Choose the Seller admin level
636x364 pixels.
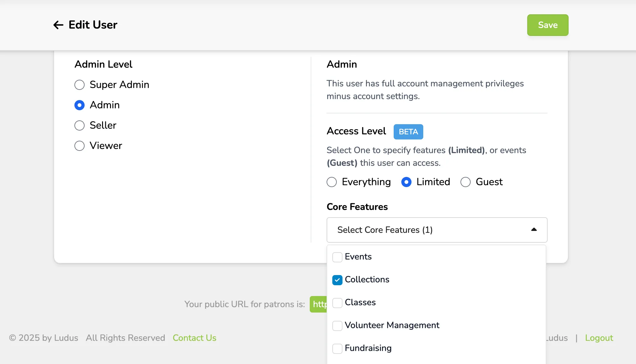79,125
